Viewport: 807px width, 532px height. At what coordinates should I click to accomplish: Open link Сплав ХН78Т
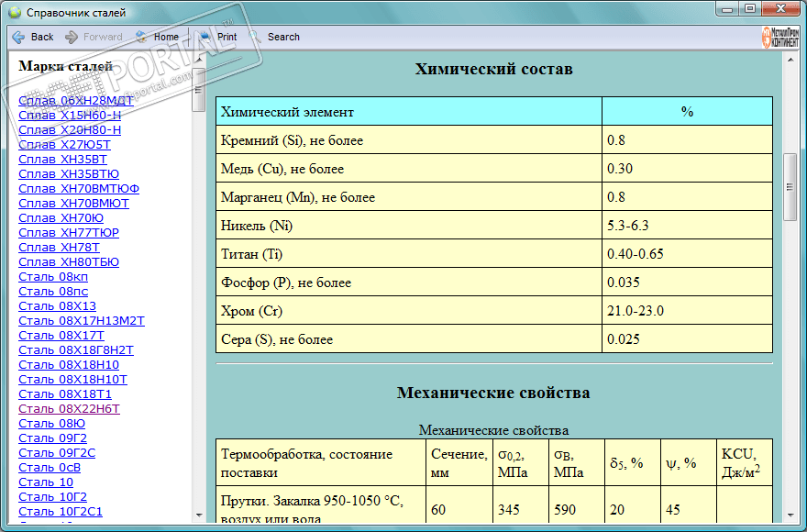pos(60,248)
